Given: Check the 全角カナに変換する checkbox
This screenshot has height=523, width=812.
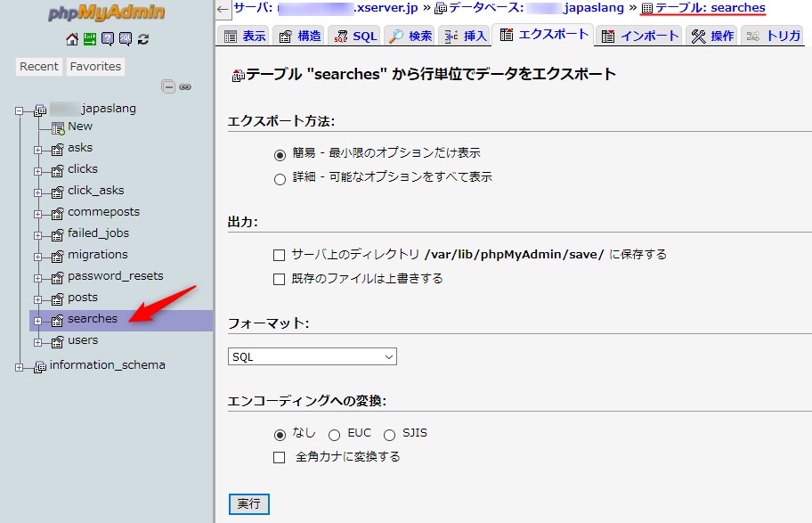Looking at the screenshot, I should point(280,458).
